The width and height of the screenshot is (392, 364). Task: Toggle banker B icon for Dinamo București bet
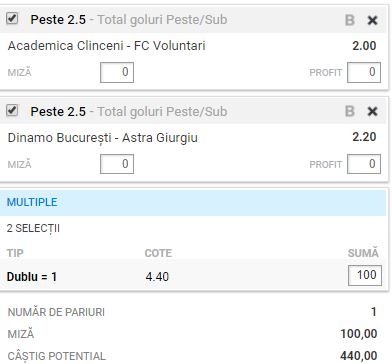pos(349,111)
